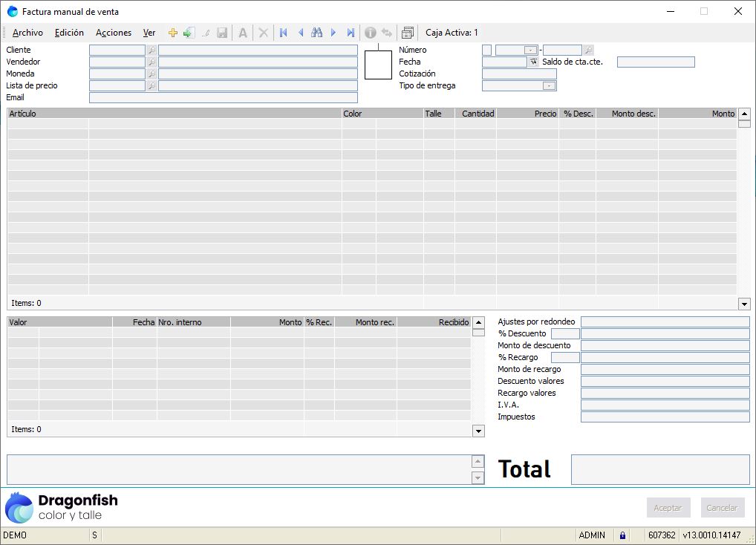
Task: Click the large notes text area
Action: [x=239, y=470]
